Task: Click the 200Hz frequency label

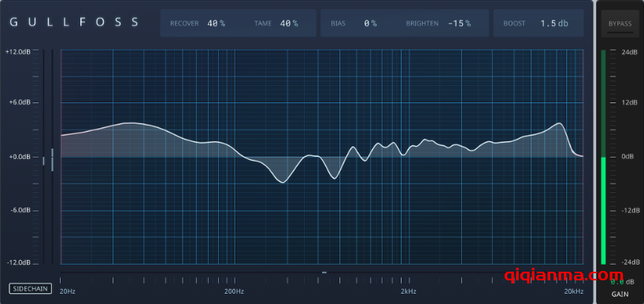Action: 235,291
